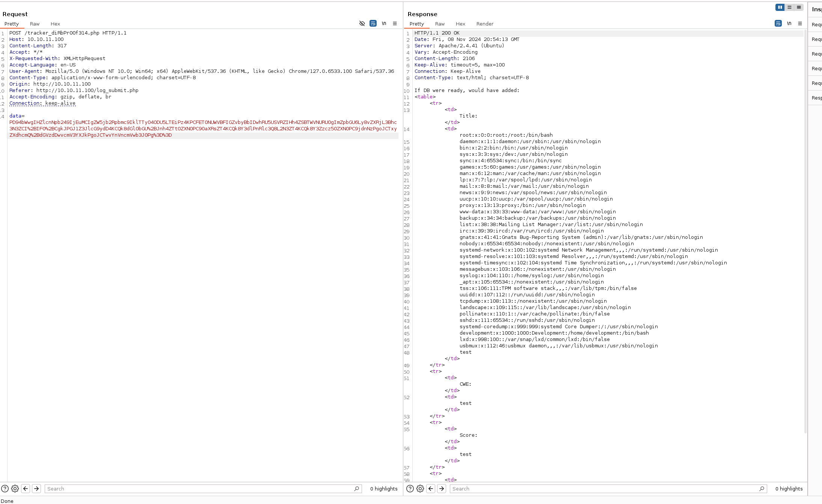Open Request search settings gear
The height and width of the screenshot is (504, 822).
coord(15,489)
